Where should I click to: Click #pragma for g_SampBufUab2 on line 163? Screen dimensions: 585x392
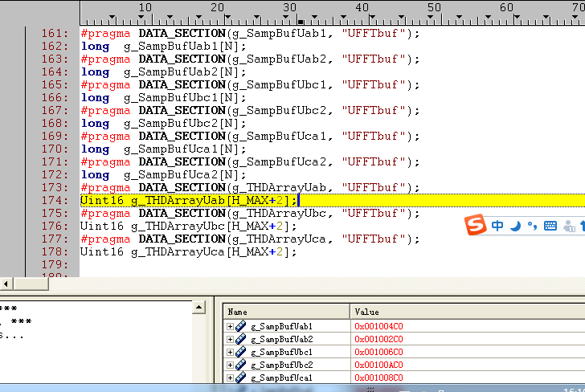pos(105,59)
